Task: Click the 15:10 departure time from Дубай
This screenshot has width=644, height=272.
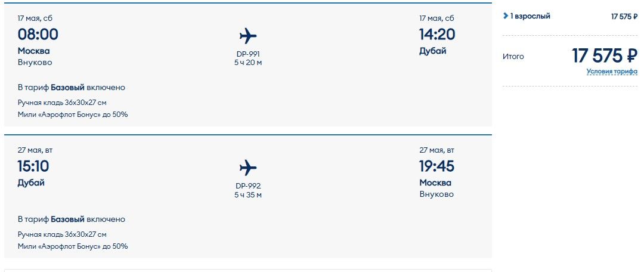Action: coord(33,166)
